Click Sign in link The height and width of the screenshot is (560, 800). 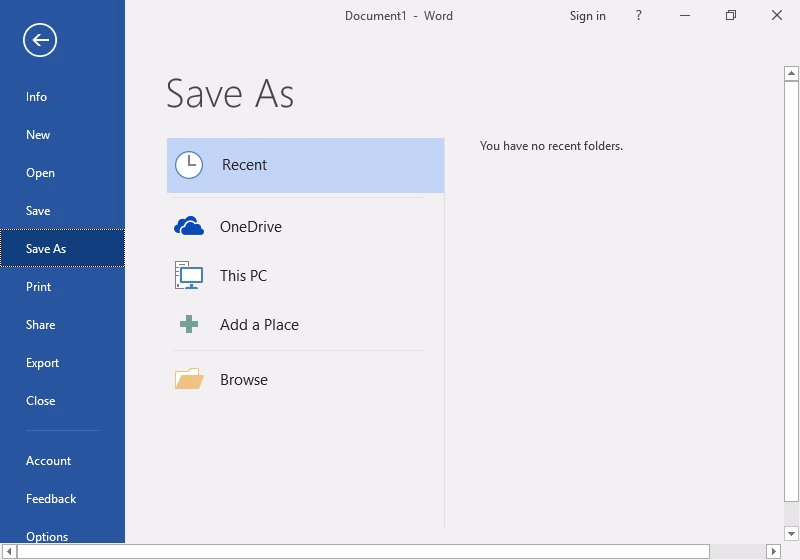coord(587,16)
